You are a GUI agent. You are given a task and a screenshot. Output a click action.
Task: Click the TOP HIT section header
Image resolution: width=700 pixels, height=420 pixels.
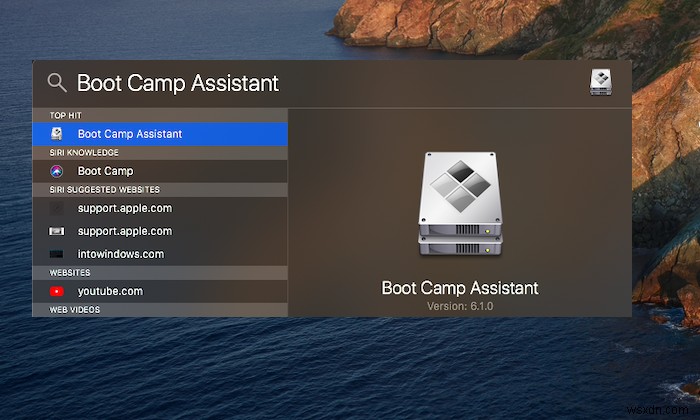pos(160,115)
